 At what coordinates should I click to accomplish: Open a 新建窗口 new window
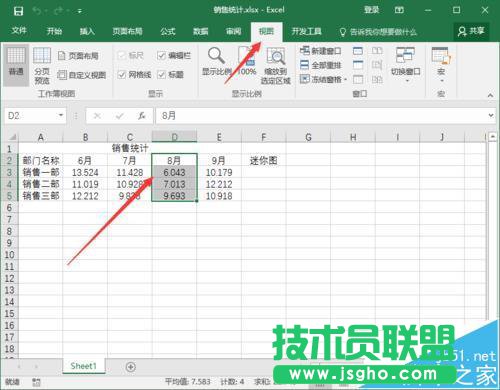[321, 51]
